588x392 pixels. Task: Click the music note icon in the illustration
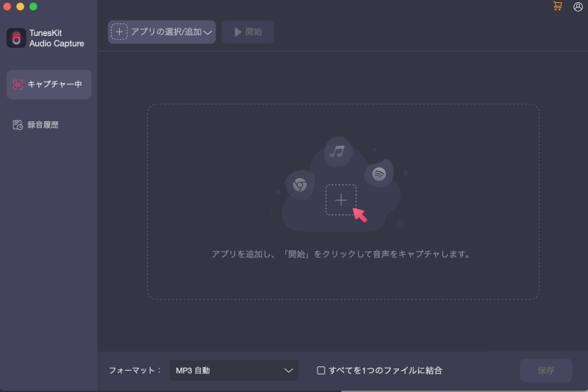tap(337, 152)
